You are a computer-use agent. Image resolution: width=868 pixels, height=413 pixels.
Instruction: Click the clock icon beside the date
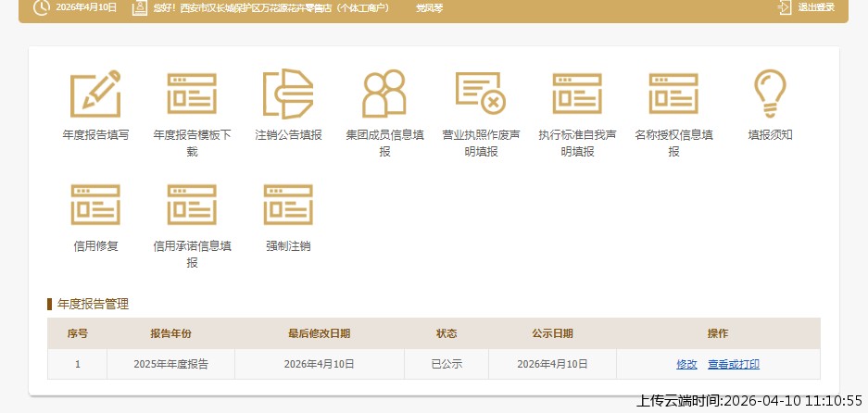[42, 7]
